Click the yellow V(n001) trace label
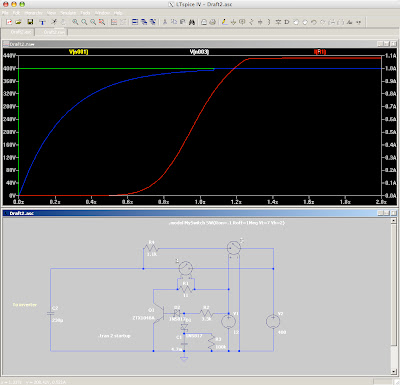The image size is (400, 385). (79, 52)
